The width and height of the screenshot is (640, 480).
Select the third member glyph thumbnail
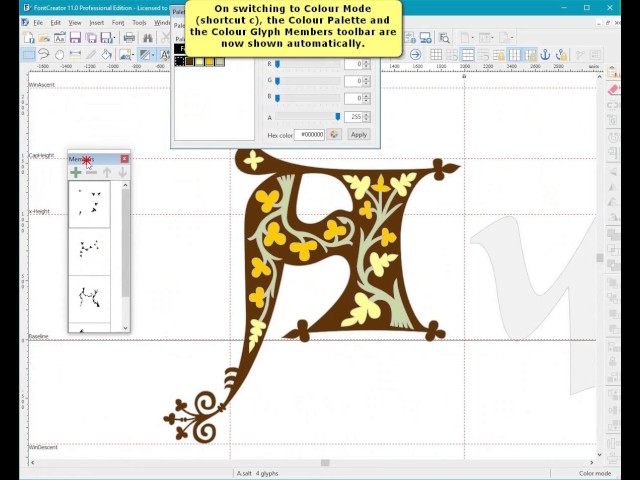(x=89, y=299)
